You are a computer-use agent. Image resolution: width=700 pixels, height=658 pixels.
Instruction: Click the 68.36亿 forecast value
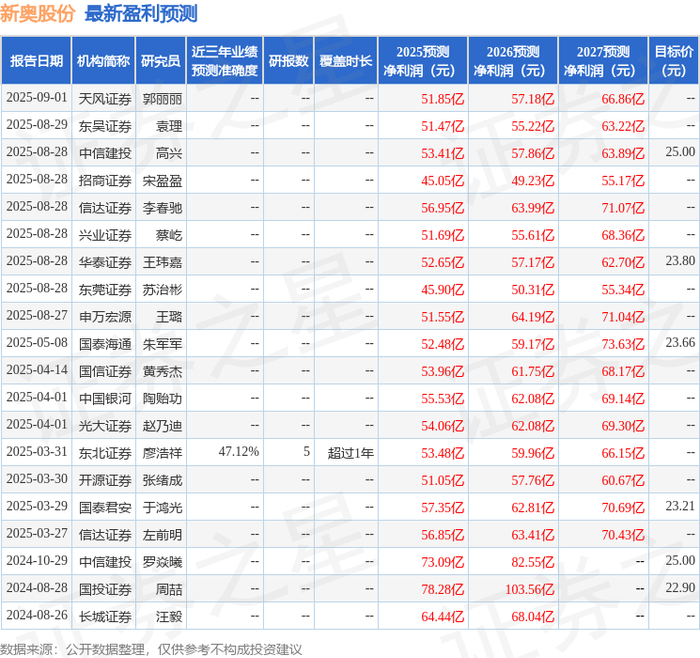click(623, 235)
